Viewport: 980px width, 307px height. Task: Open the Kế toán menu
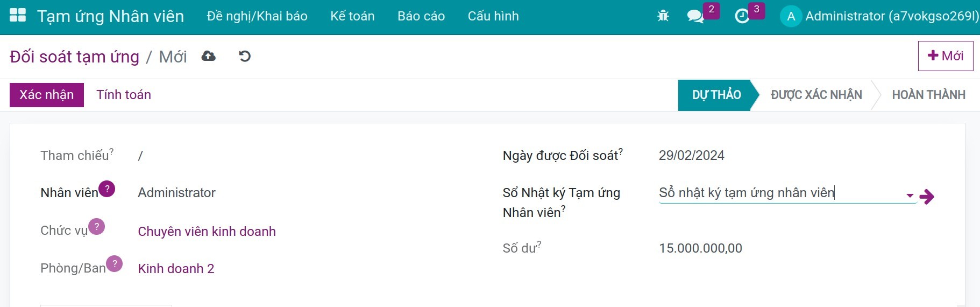tap(352, 16)
